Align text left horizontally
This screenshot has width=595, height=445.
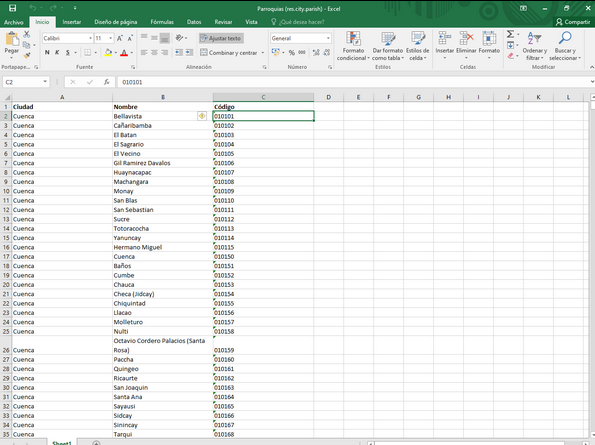coord(144,52)
